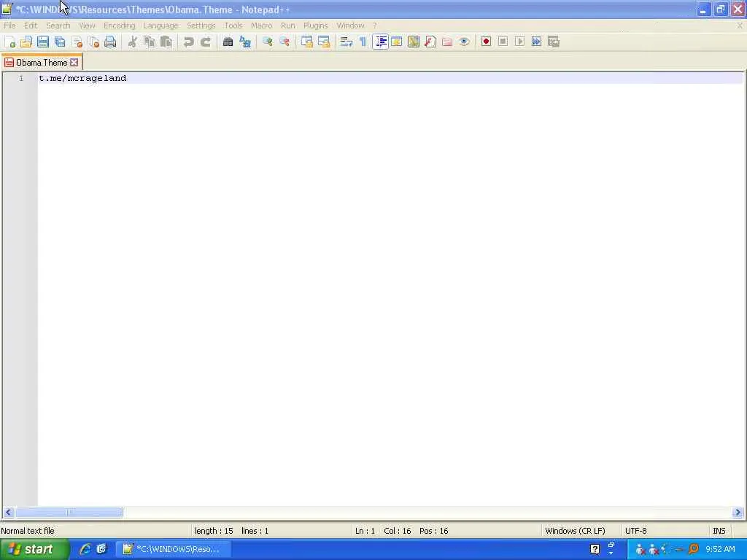
Task: Toggle synchronize vertical scrolling
Action: pos(307,42)
